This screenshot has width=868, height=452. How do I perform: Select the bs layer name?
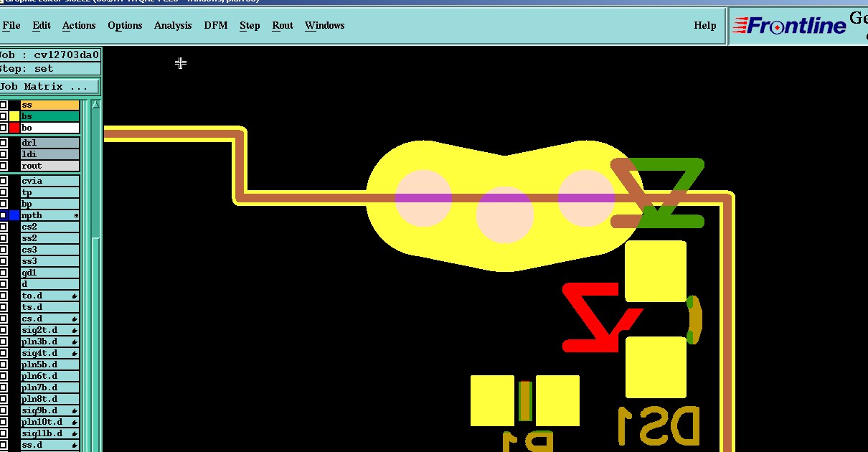point(49,116)
